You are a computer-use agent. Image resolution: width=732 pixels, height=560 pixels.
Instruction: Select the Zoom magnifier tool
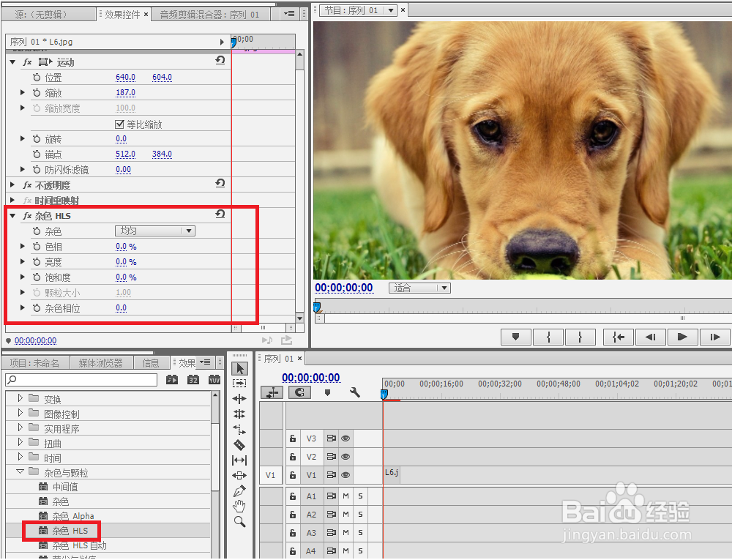coord(239,521)
